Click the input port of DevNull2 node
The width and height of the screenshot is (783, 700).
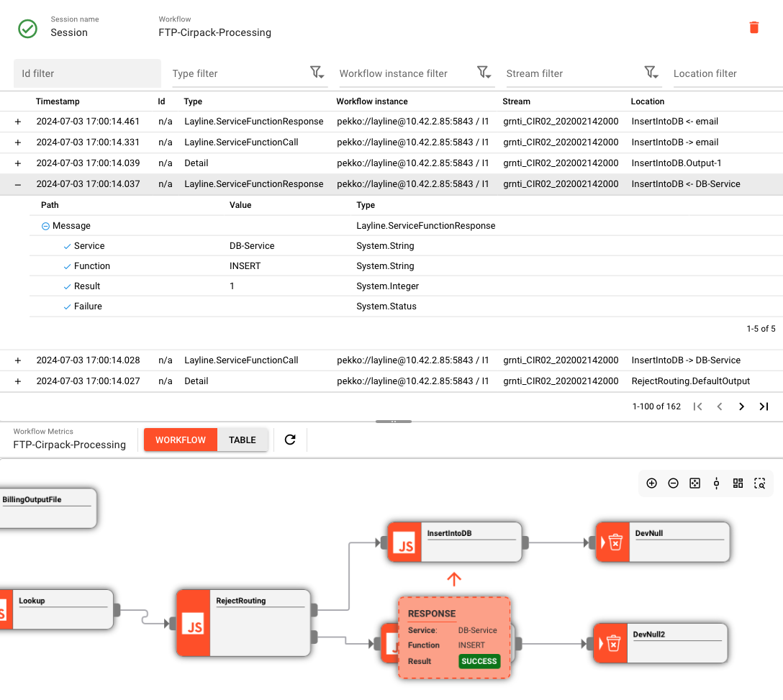point(589,644)
